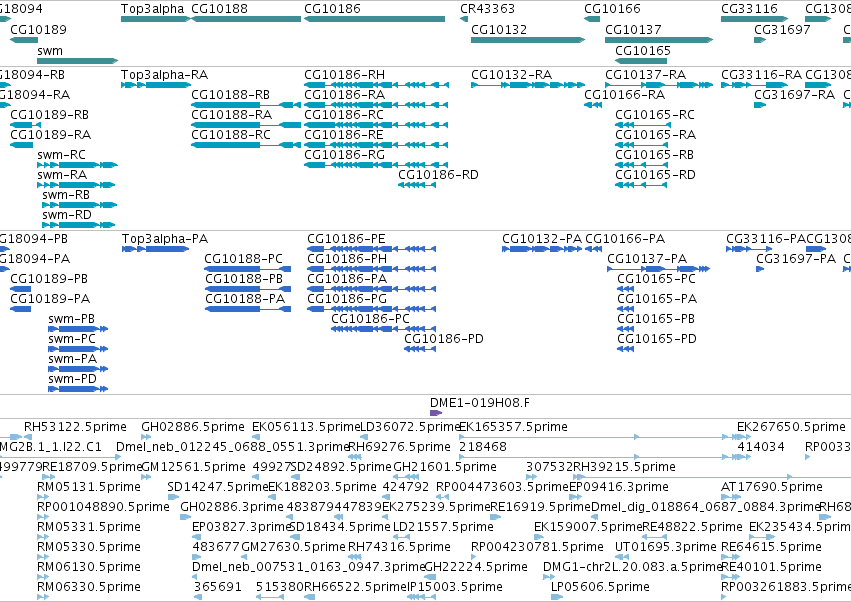Click transcript CG10186-RE
The width and height of the screenshot is (851, 602).
[377, 145]
